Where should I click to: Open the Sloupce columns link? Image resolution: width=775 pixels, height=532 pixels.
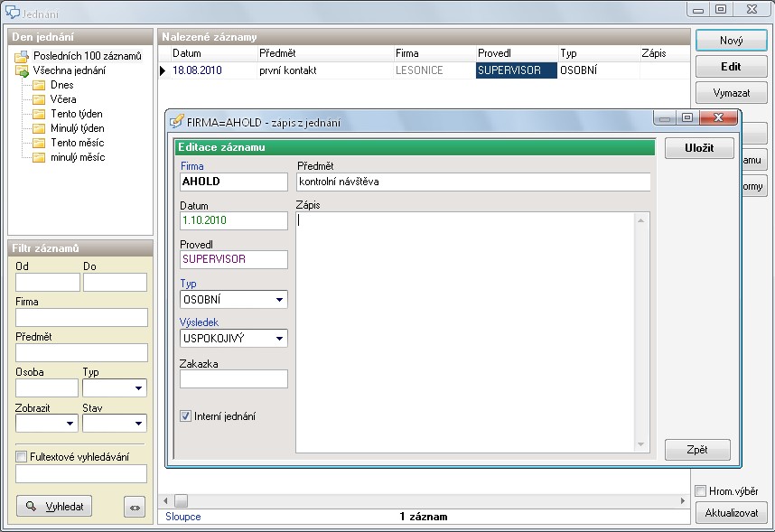coord(182,517)
